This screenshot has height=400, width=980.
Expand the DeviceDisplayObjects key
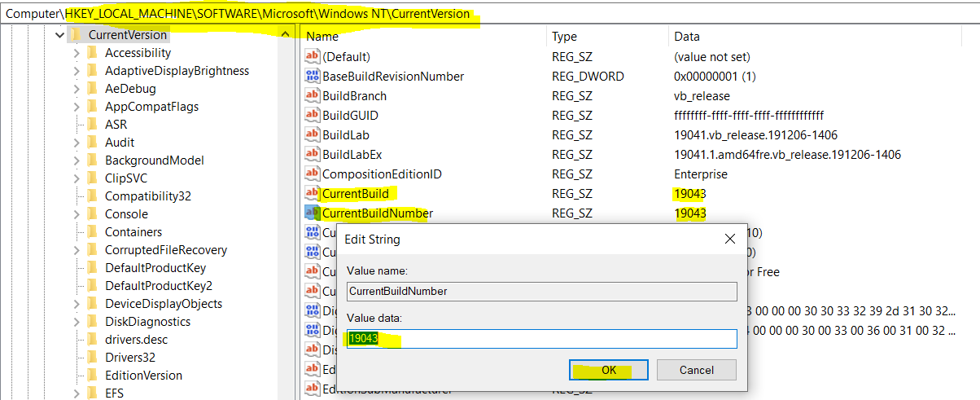click(77, 304)
